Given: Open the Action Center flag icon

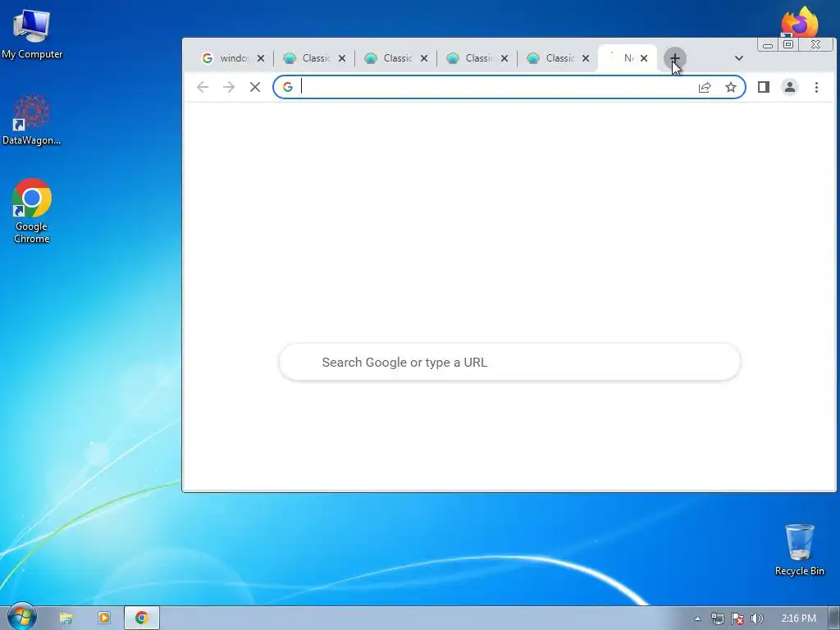Looking at the screenshot, I should 737,619.
